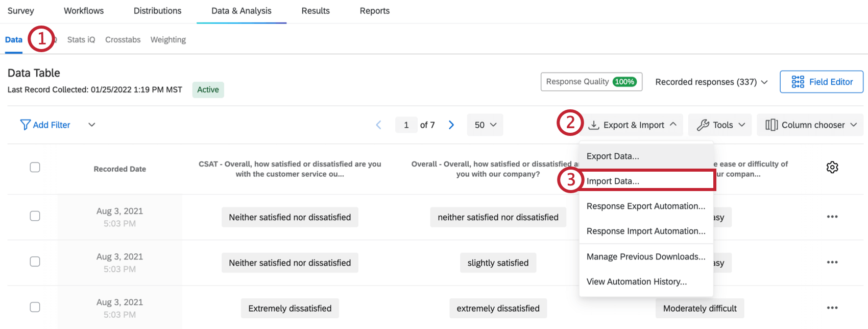Open the Field Editor
The image size is (868, 329).
(821, 82)
